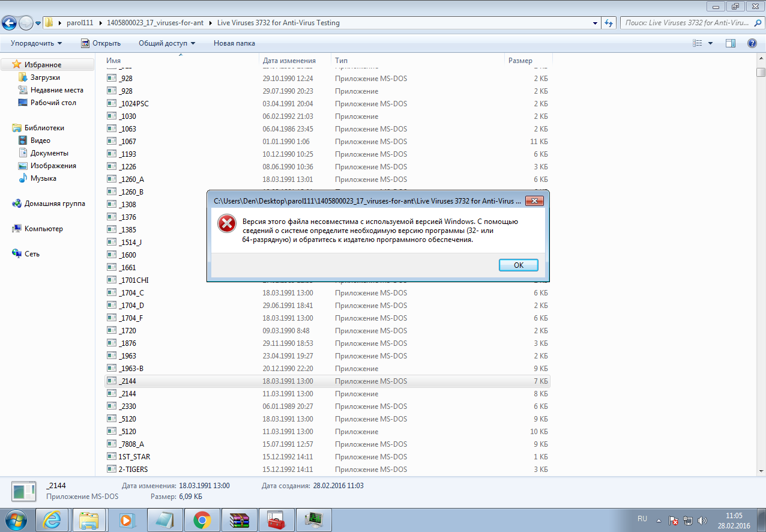Image resolution: width=766 pixels, height=532 pixels.
Task: Launch Internet Explorer from taskbar
Action: tap(52, 520)
